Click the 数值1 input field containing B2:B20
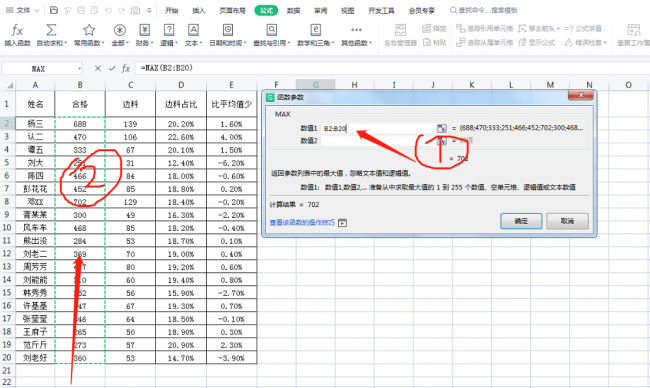The width and height of the screenshot is (650, 388). pyautogui.click(x=379, y=129)
